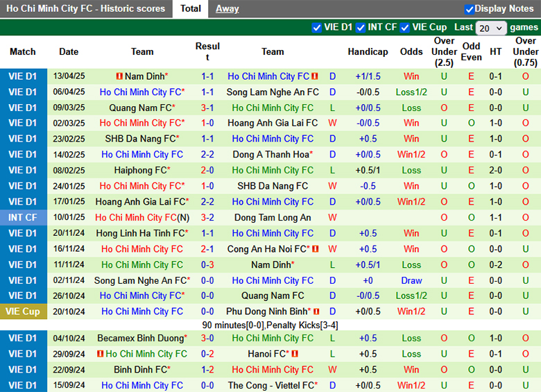Switch to the Away tab
Viewport: 541px width, 392px height.
(x=227, y=8)
